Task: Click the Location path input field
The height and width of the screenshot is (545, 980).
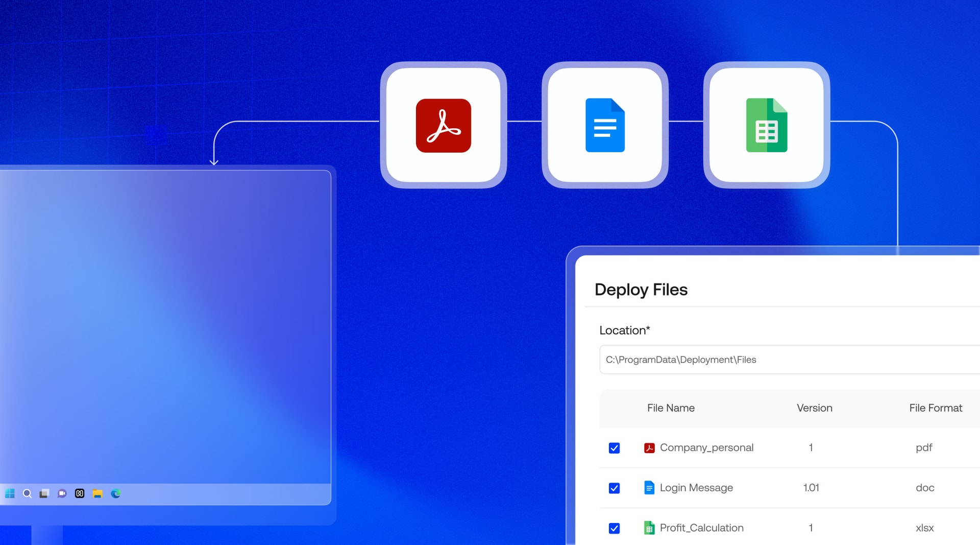Action: point(790,360)
